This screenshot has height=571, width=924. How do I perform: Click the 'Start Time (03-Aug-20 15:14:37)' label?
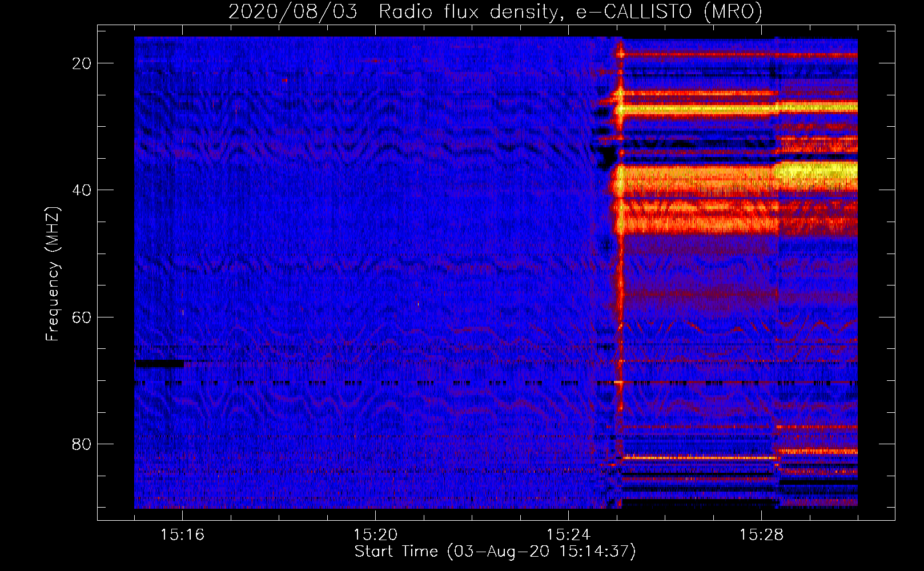click(x=495, y=552)
